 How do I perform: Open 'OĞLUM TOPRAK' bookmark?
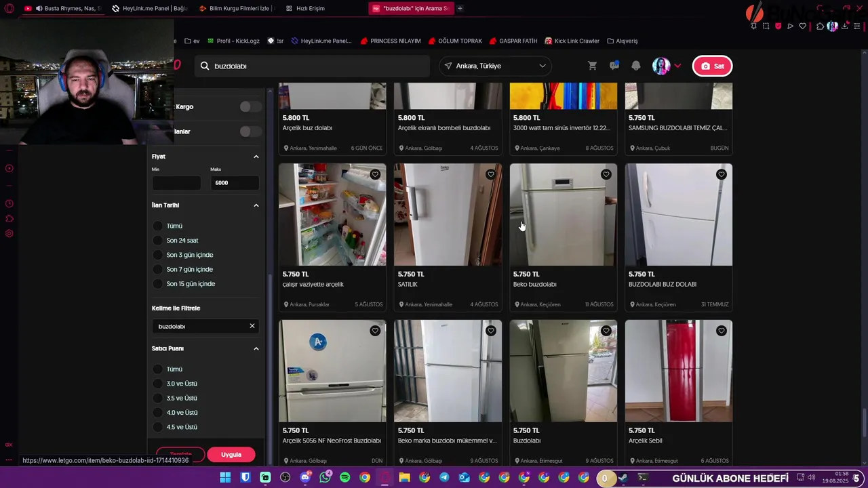(x=455, y=41)
